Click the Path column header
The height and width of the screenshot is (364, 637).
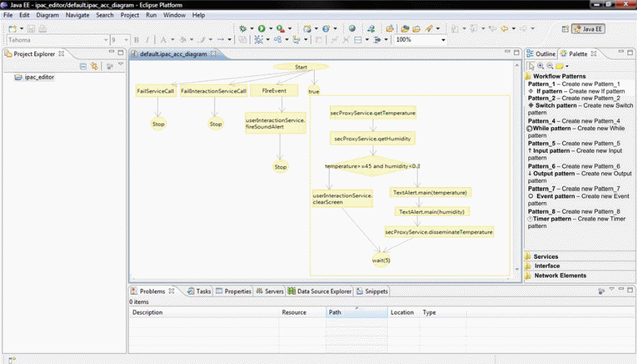tap(356, 312)
